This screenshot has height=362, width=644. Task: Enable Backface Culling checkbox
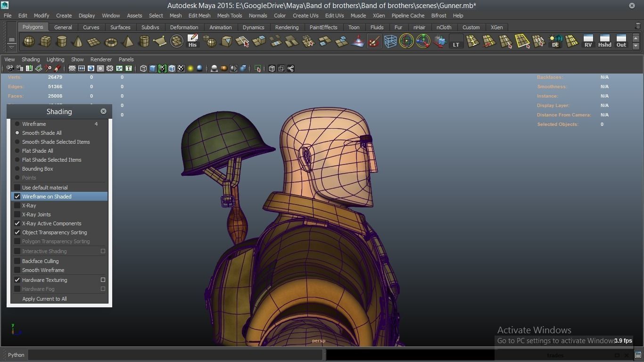pyautogui.click(x=17, y=261)
